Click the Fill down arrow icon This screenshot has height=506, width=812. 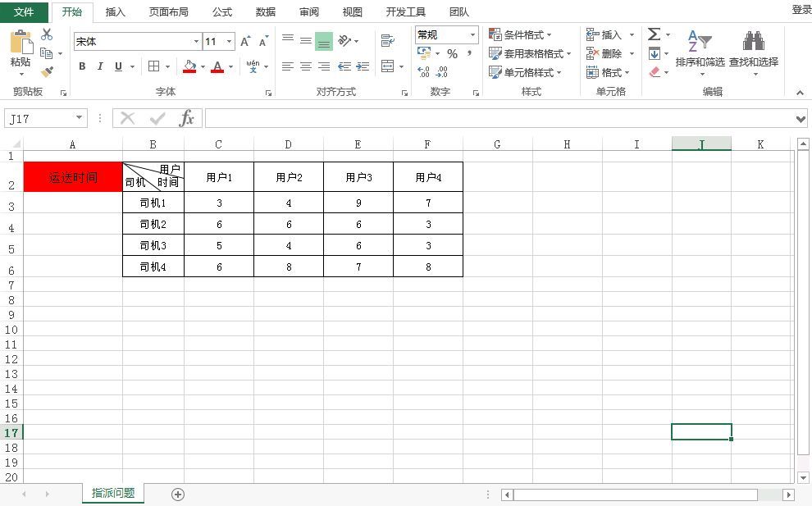pos(654,53)
